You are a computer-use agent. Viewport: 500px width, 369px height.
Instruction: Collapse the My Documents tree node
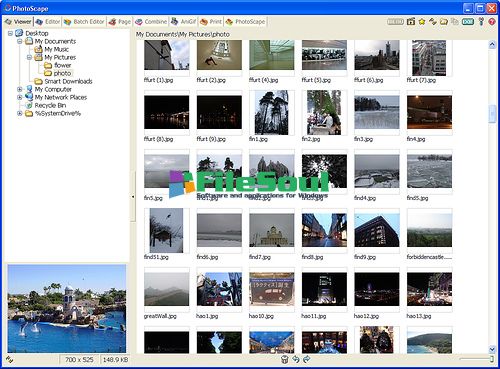point(20,41)
